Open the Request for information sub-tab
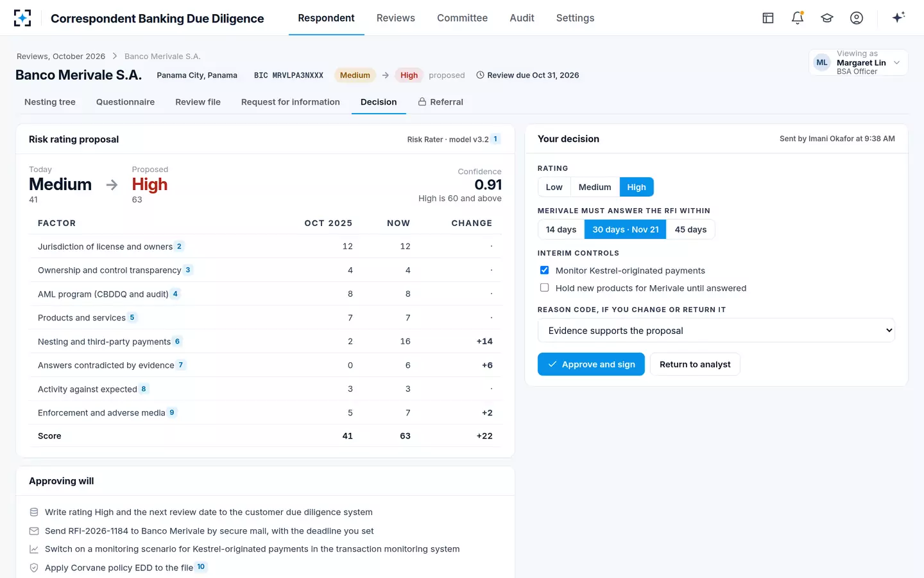924x578 pixels. click(291, 101)
